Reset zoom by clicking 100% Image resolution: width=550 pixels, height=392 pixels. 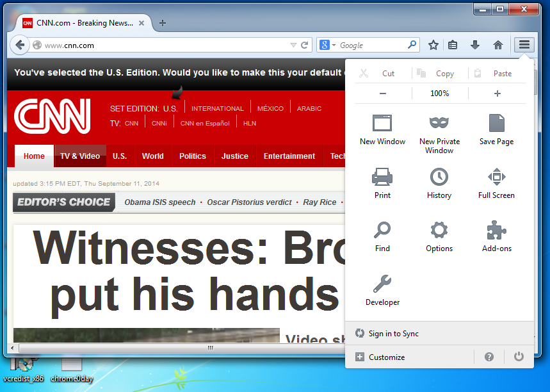point(440,94)
